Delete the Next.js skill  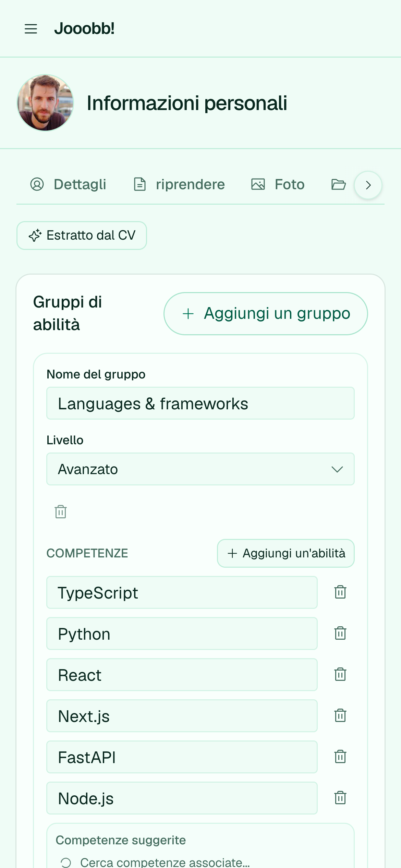tap(340, 715)
